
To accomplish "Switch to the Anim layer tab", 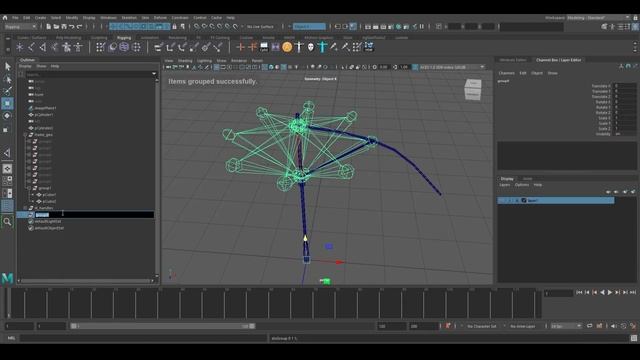I will 527,179.
